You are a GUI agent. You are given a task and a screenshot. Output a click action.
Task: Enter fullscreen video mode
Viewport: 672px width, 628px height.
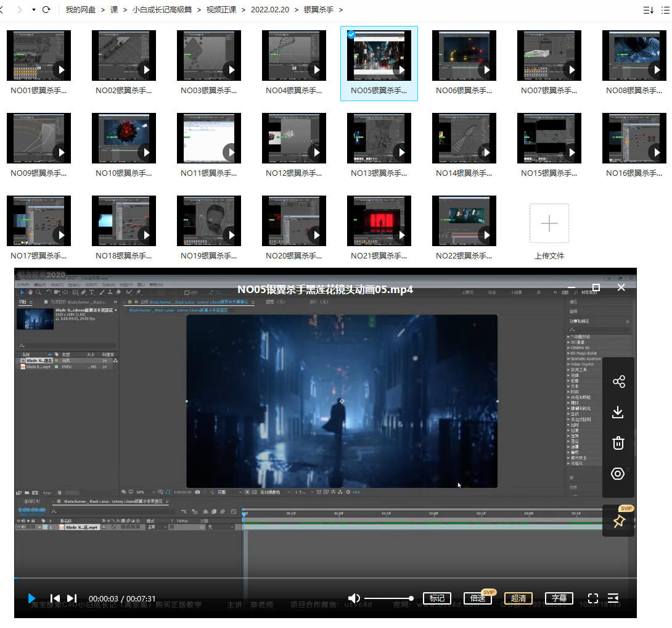pyautogui.click(x=593, y=598)
